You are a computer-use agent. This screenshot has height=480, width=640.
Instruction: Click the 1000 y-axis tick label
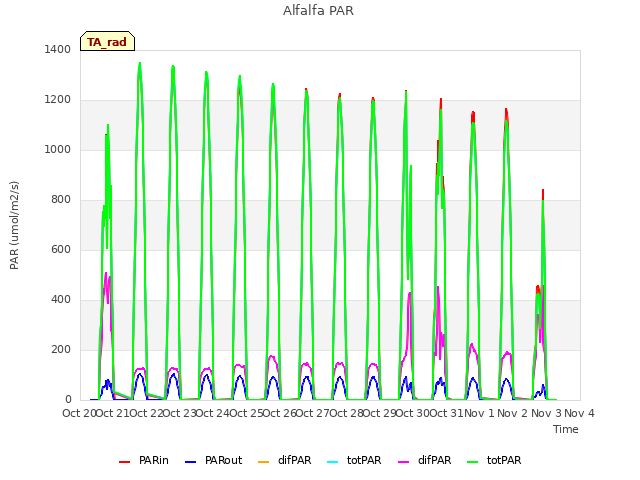pos(58,149)
